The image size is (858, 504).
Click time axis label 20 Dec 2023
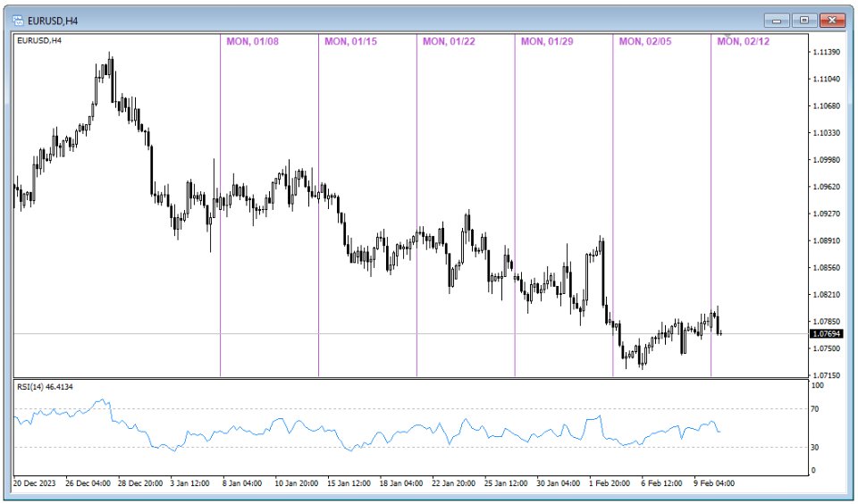[34, 483]
